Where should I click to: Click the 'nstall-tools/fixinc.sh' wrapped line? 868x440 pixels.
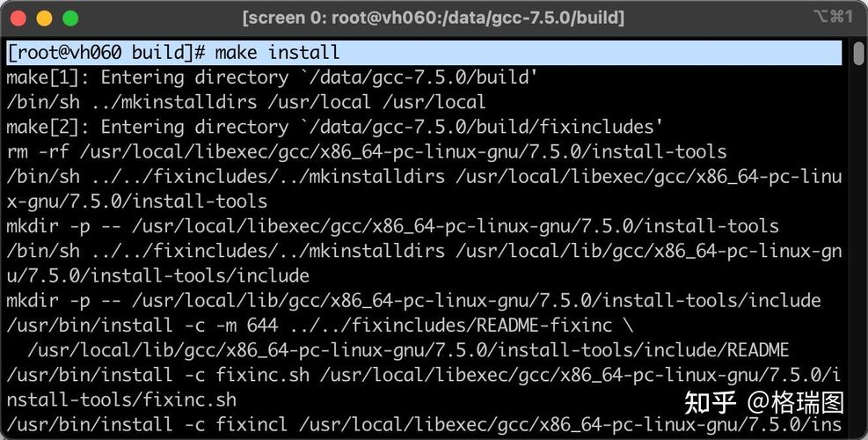(x=121, y=399)
